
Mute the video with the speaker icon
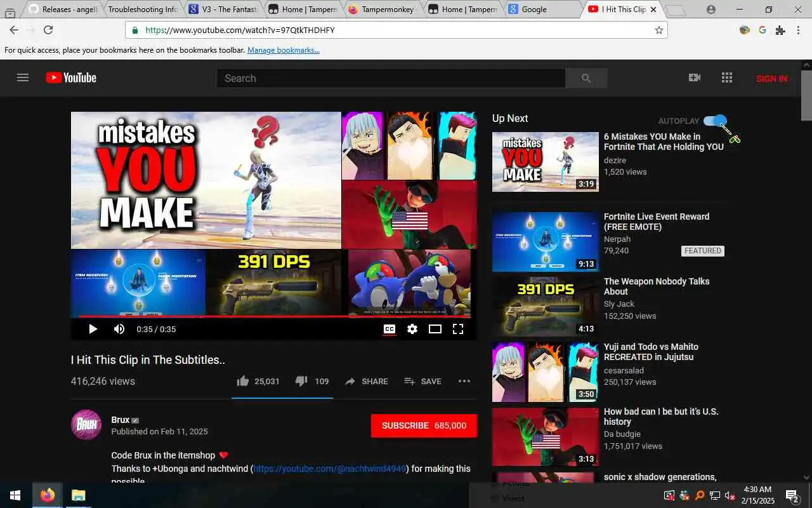(x=119, y=329)
